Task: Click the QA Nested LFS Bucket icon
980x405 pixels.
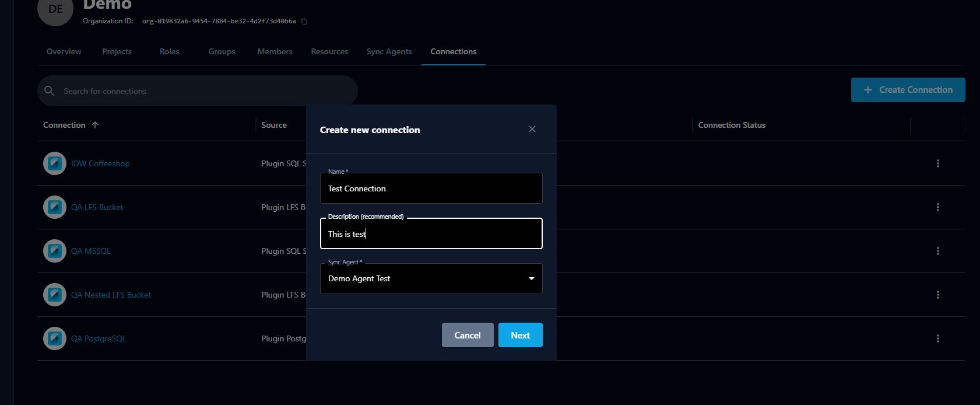Action: [x=55, y=295]
